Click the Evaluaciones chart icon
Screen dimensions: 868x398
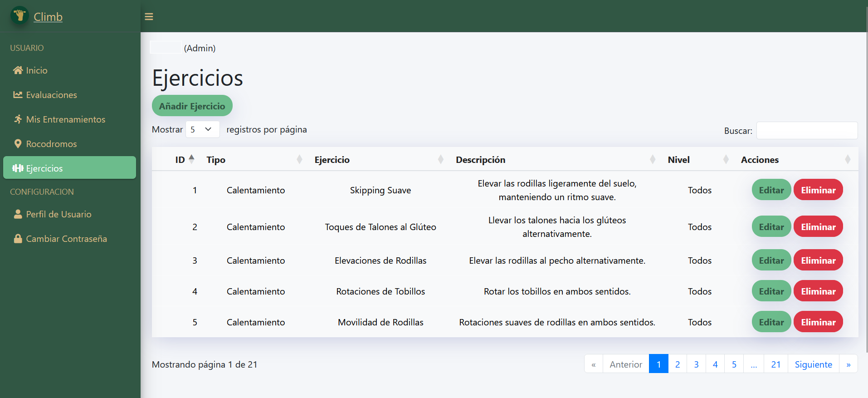pyautogui.click(x=18, y=95)
